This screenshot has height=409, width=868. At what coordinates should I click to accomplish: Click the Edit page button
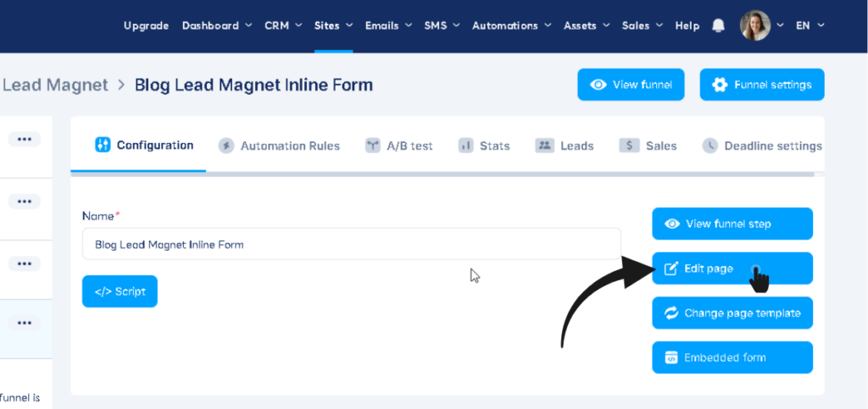click(732, 268)
